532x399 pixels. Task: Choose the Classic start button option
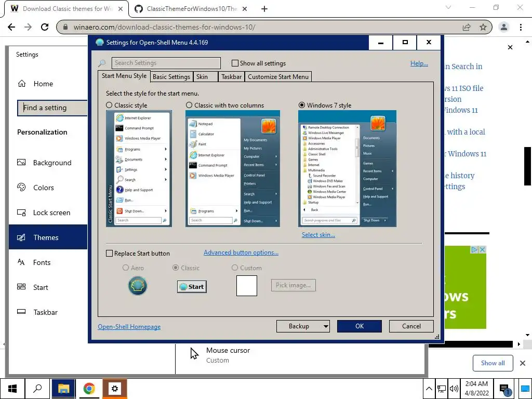coord(176,268)
